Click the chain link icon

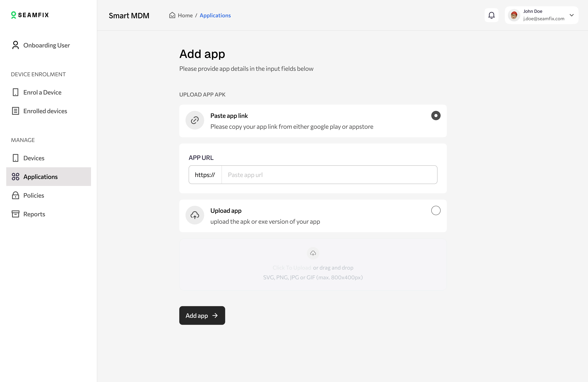[195, 120]
